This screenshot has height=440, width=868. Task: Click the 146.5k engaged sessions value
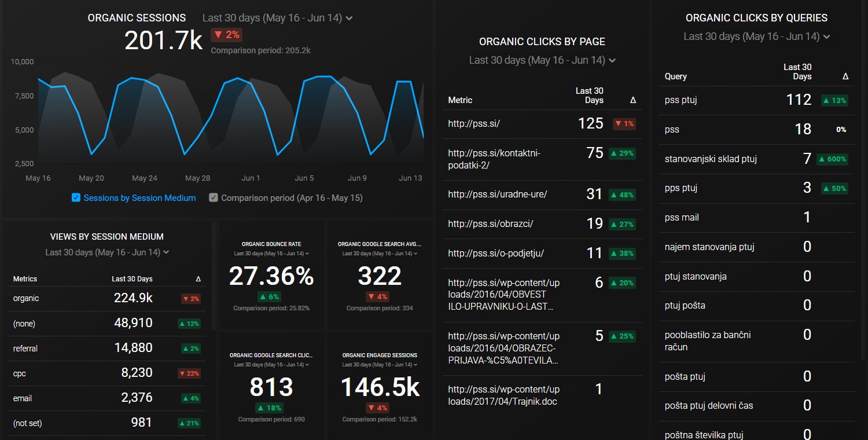click(380, 387)
